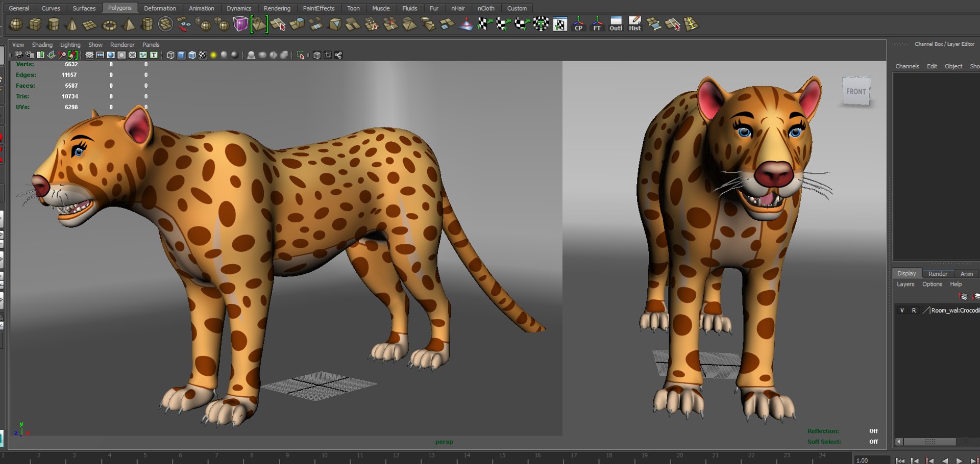Open the CP shelf button
Image resolution: width=980 pixels, height=464 pixels.
(578, 24)
